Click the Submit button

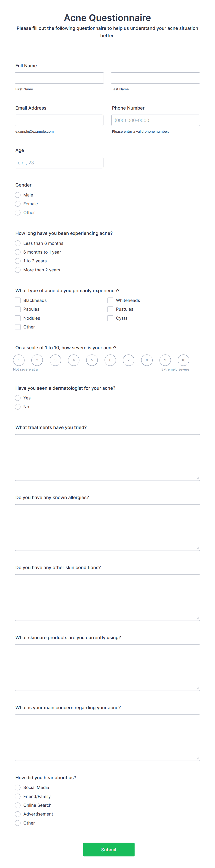tap(108, 850)
